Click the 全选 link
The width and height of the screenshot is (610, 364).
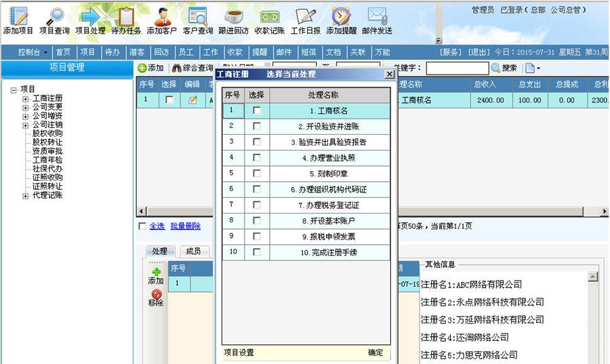click(157, 226)
